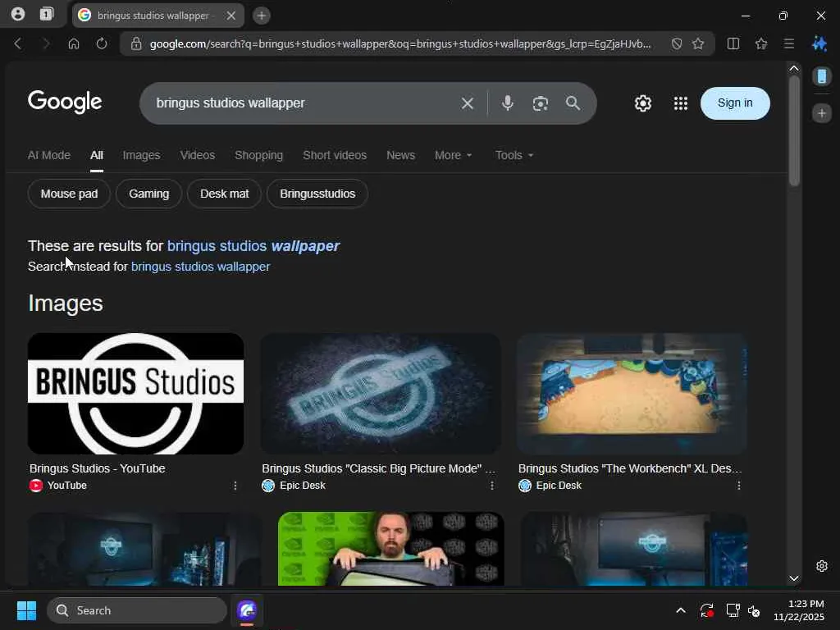
Task: Open the AI assistant sparkle icon
Action: (x=819, y=43)
